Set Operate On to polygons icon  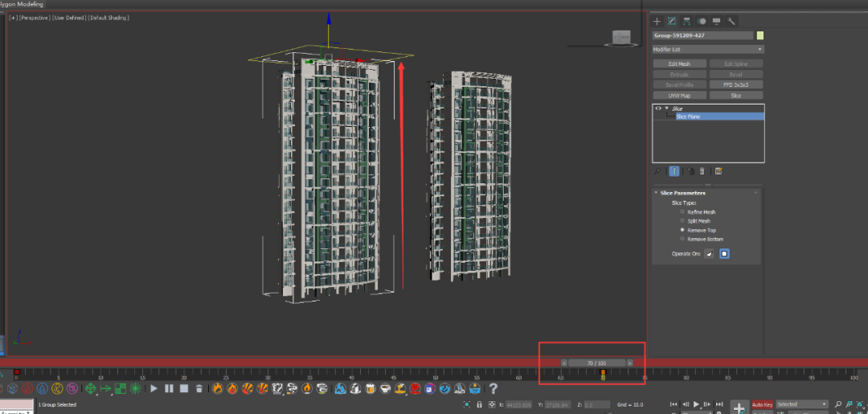point(724,254)
